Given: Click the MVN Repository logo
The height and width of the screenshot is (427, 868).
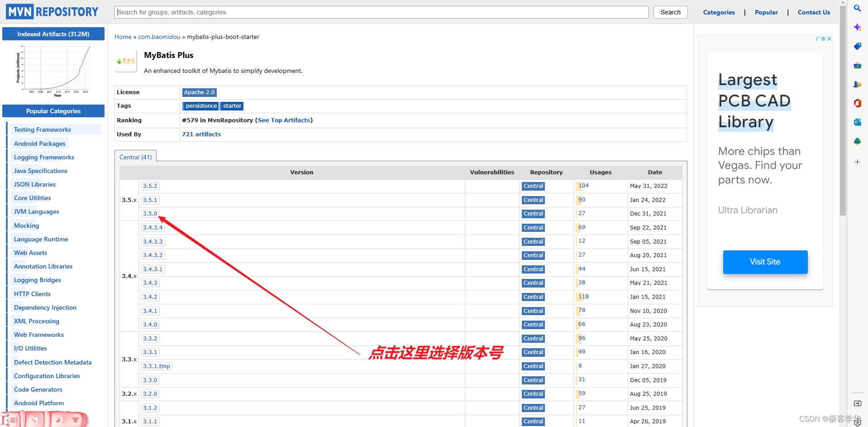Looking at the screenshot, I should 52,12.
